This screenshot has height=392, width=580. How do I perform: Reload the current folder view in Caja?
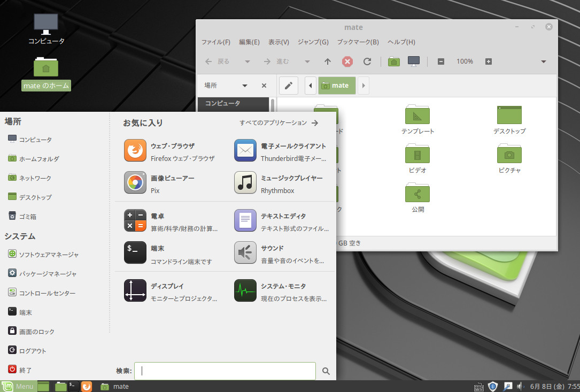(367, 61)
